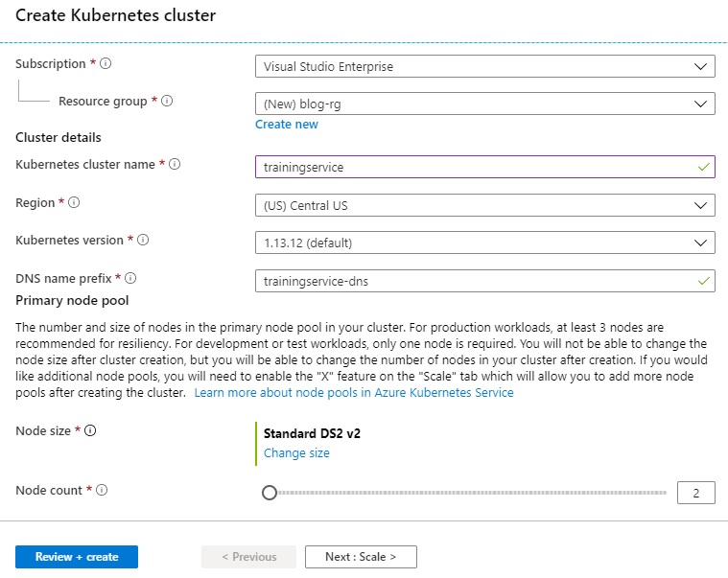The width and height of the screenshot is (728, 578).
Task: Click the DNS name prefix info icon
Action: (x=130, y=278)
